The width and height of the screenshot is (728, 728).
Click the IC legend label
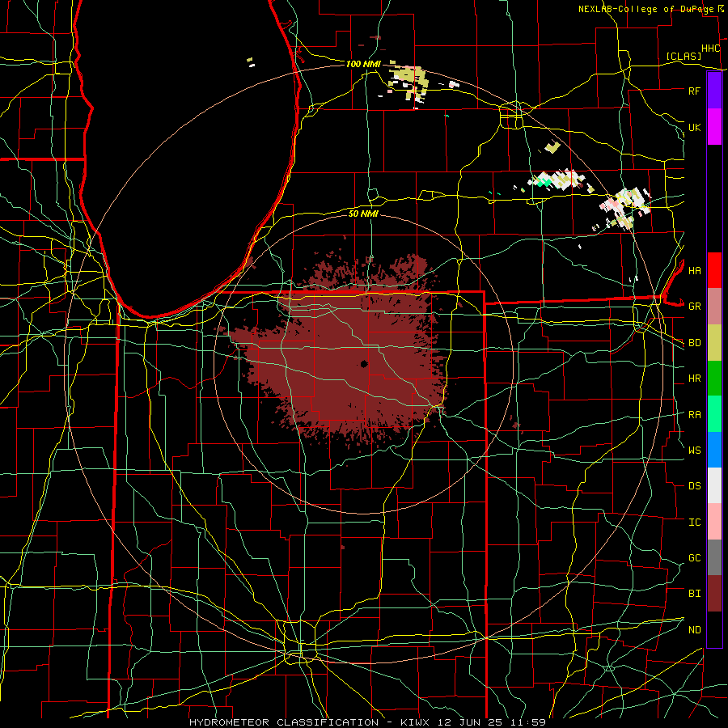tap(694, 523)
